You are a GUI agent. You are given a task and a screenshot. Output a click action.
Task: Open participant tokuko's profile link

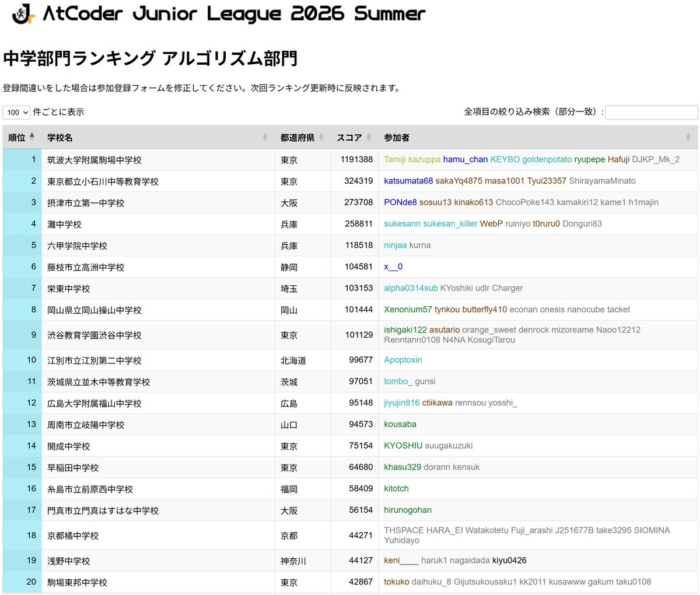pos(397,582)
